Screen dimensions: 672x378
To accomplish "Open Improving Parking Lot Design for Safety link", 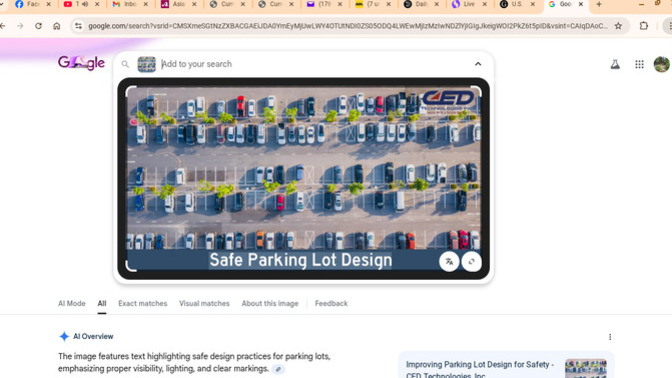I will (480, 369).
